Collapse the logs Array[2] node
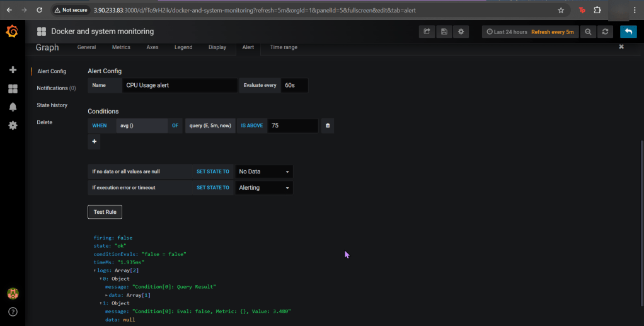 click(x=95, y=271)
